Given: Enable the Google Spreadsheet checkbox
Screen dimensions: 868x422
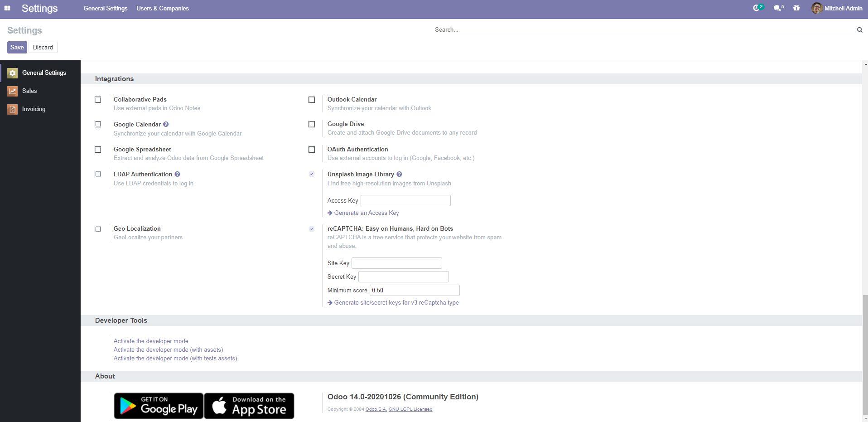Looking at the screenshot, I should [x=98, y=150].
